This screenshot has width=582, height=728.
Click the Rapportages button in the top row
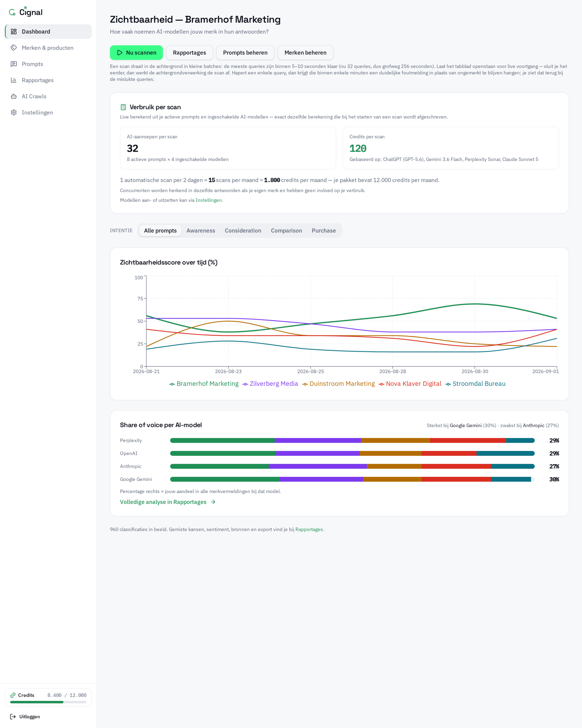click(189, 53)
